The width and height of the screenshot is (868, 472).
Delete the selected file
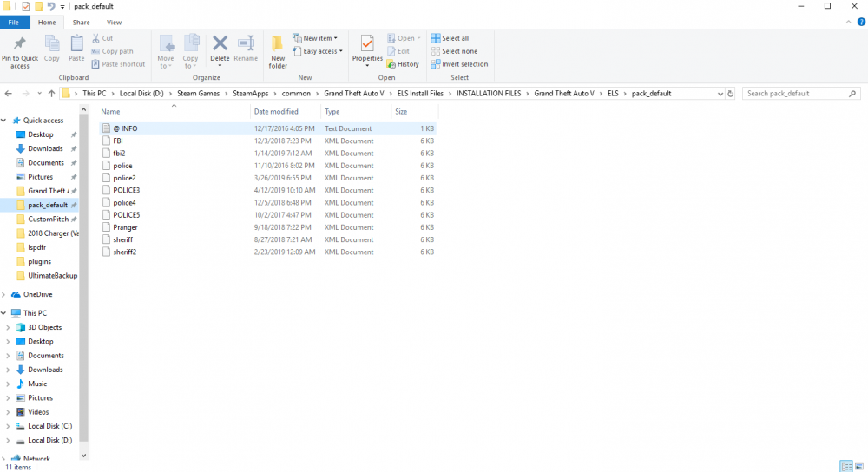tap(220, 50)
